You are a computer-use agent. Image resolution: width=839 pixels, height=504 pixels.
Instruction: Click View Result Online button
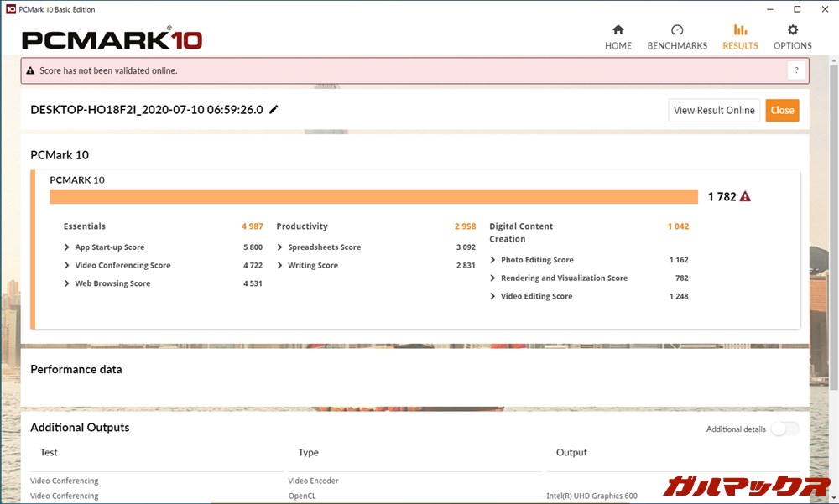714,110
